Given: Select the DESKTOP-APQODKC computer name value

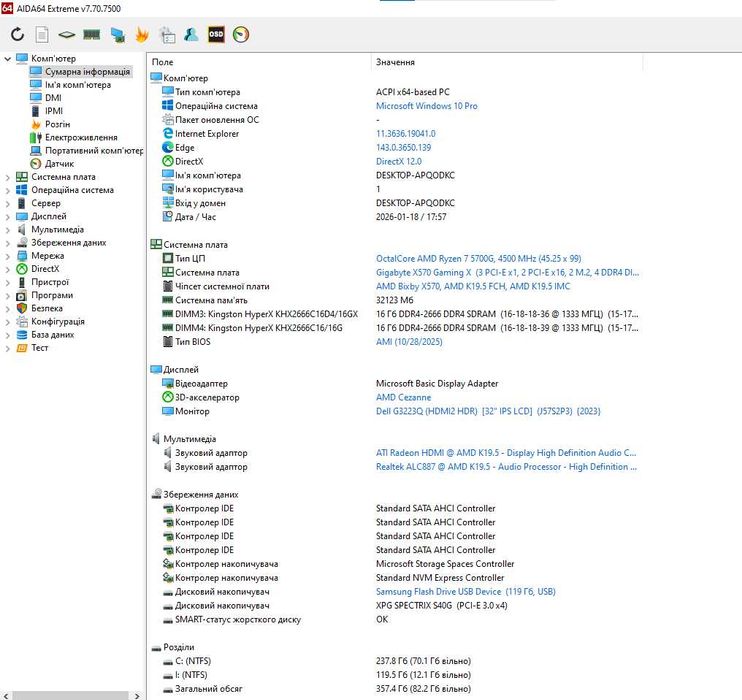Looking at the screenshot, I should (415, 175).
